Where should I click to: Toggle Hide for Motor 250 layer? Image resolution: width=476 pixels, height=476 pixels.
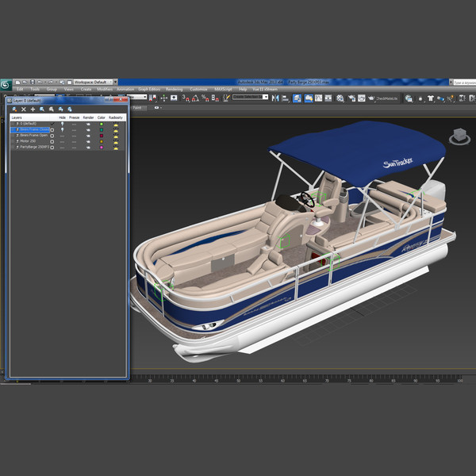tap(62, 141)
